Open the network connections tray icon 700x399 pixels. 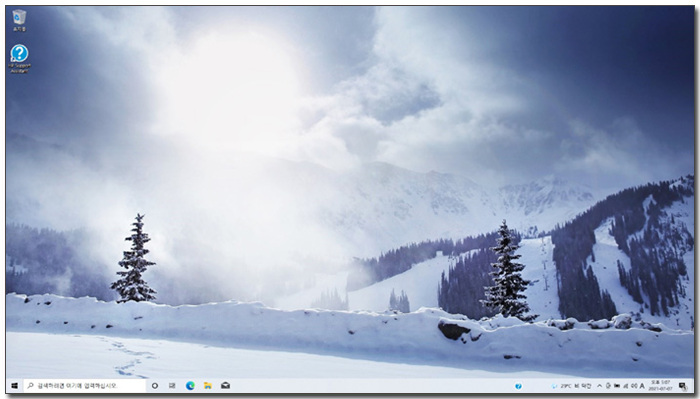tap(626, 386)
